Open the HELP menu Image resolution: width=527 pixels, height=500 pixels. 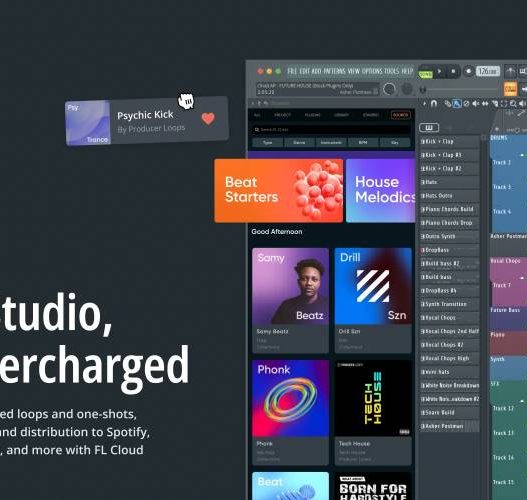point(407,71)
